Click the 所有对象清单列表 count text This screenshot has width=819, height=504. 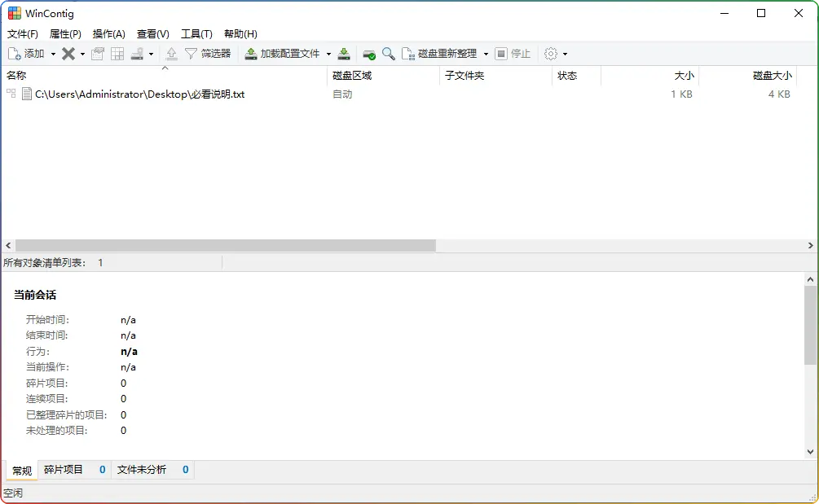[x=53, y=262]
